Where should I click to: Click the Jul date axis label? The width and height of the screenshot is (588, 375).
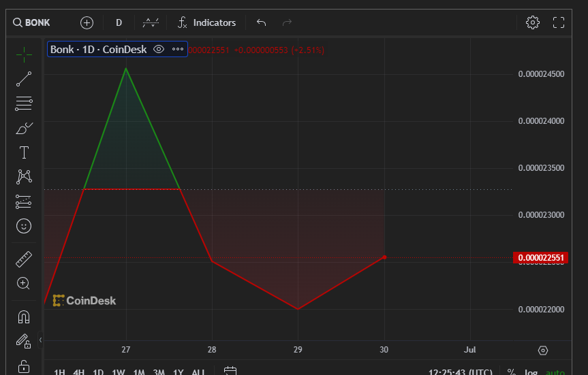[470, 350]
